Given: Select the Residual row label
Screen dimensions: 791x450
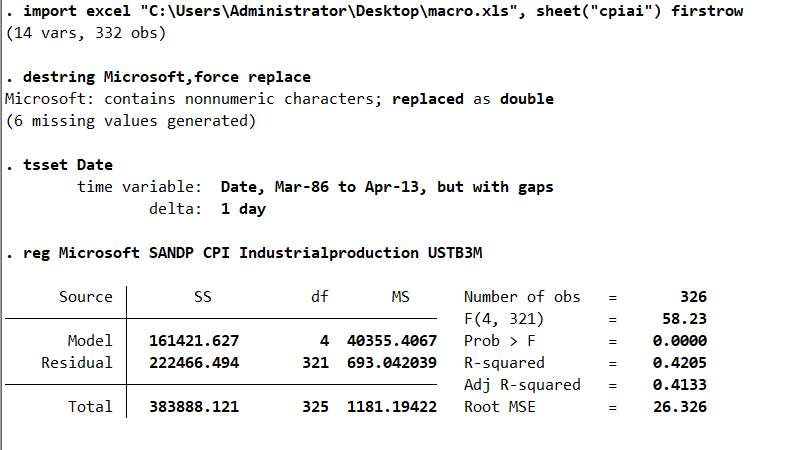Looking at the screenshot, I should pyautogui.click(x=77, y=363).
